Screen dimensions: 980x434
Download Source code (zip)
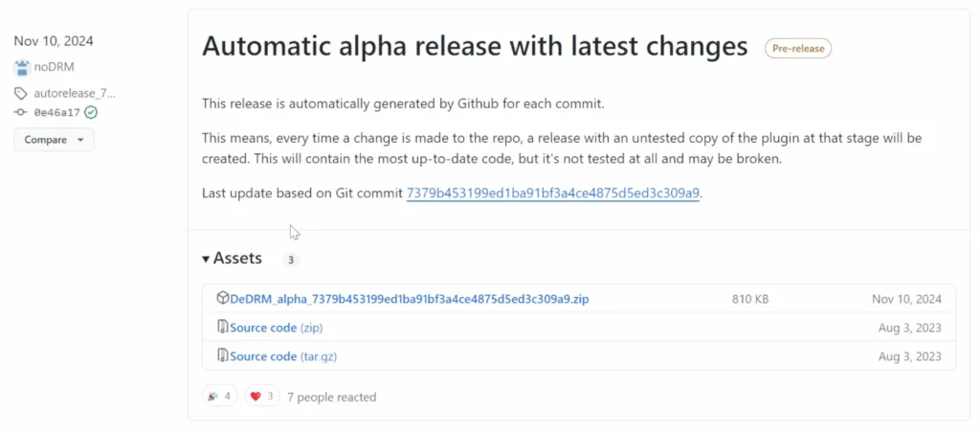tap(277, 328)
